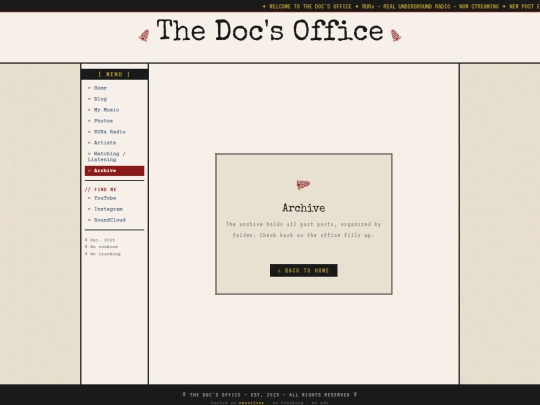Click the [ MENU ] header bar
The image size is (540, 405).
pos(114,74)
